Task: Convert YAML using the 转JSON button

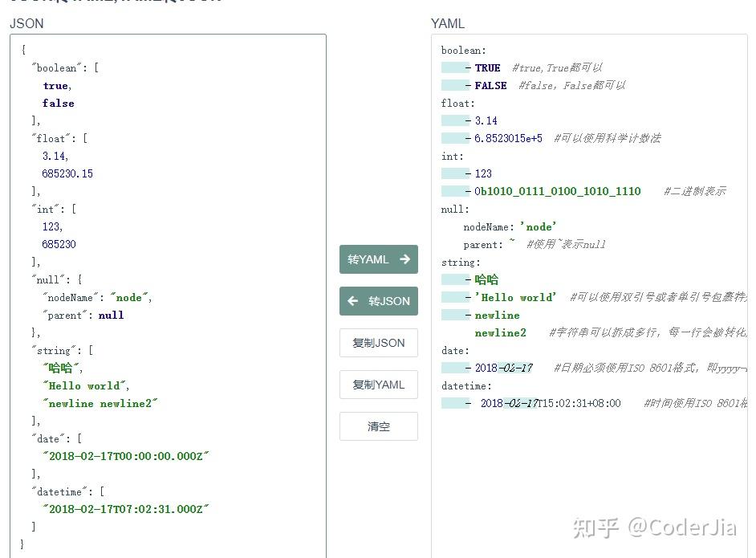Action: [379, 301]
